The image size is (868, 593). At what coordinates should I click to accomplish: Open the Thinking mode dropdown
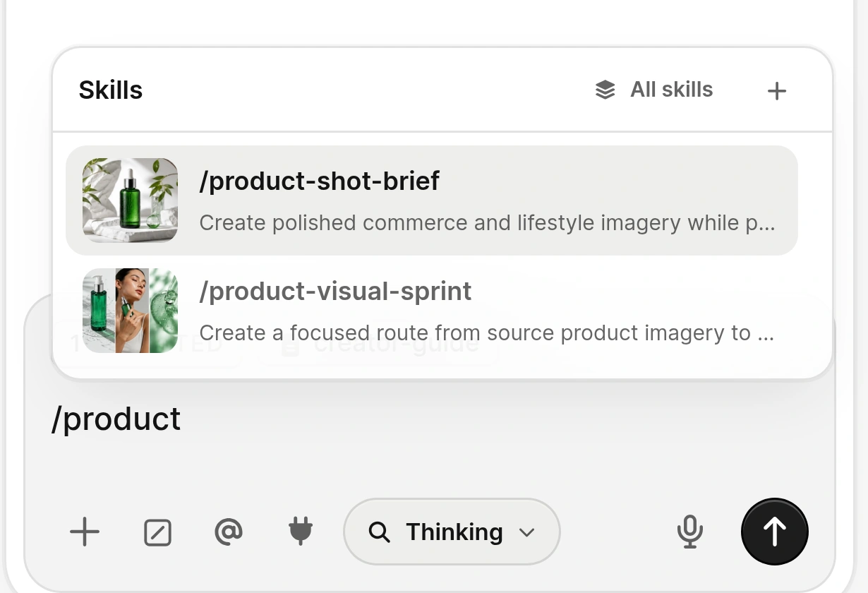pyautogui.click(x=452, y=532)
